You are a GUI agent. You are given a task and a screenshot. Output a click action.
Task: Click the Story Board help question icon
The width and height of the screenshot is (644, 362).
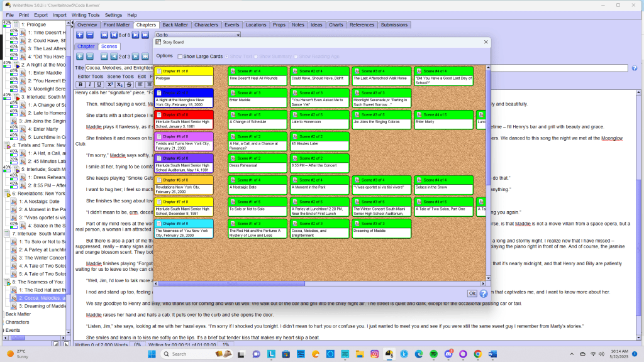pyautogui.click(x=484, y=293)
